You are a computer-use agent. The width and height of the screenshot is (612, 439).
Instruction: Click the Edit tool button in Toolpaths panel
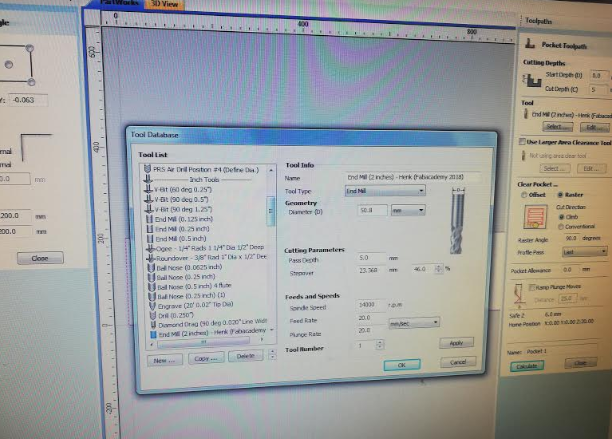594,127
